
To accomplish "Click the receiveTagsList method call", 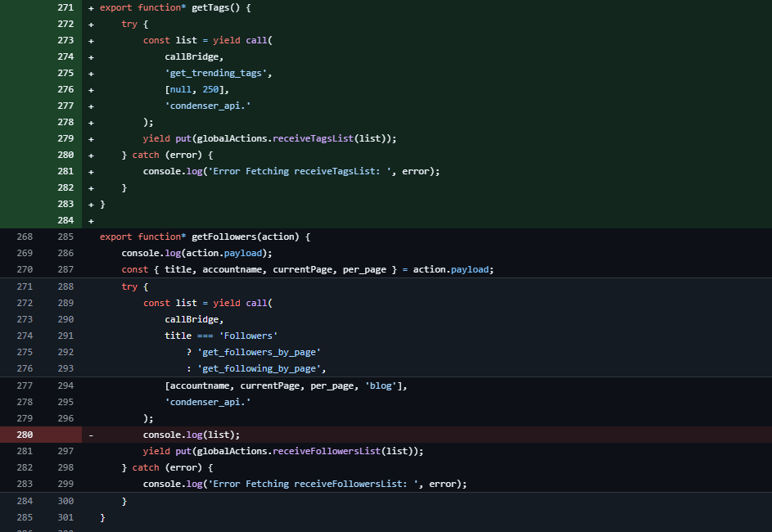I will coord(313,138).
